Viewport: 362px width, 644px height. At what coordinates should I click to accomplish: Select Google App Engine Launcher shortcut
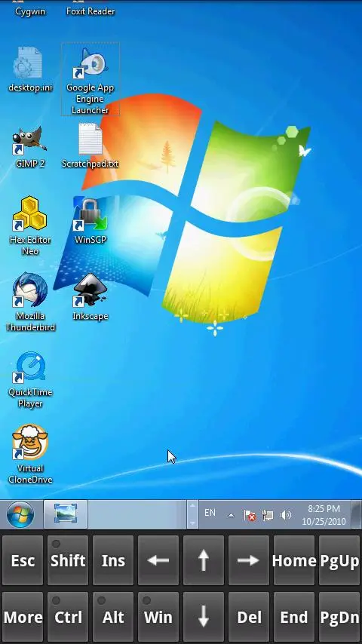pos(90,79)
